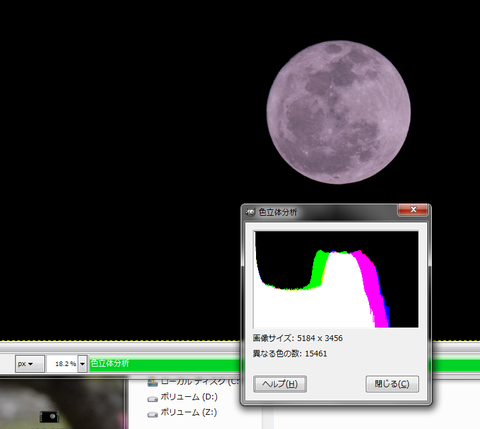The image size is (480, 429).
Task: Click the 異なる色の数: 15461 label
Action: click(290, 354)
